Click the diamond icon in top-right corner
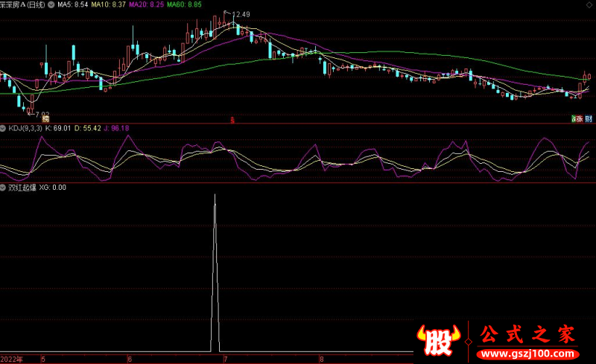Screen dimensions: 596x364 pyautogui.click(x=589, y=4)
